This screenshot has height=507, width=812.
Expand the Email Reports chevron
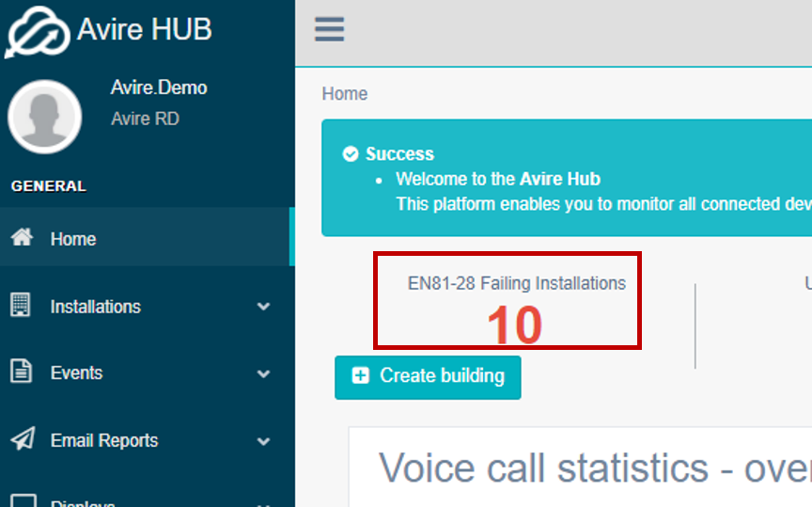[x=263, y=441]
